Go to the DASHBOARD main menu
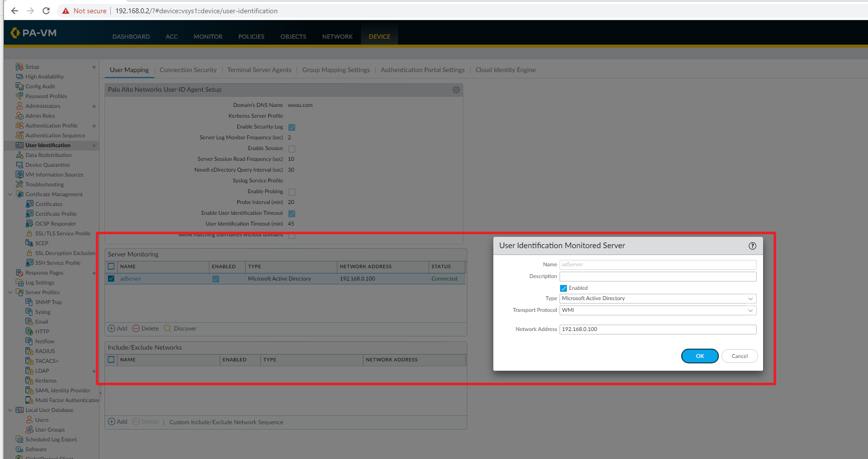The height and width of the screenshot is (459, 868). tap(131, 37)
